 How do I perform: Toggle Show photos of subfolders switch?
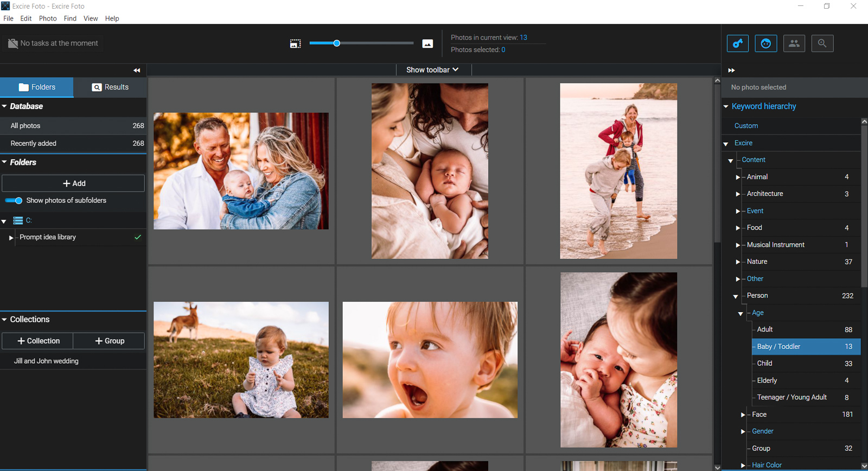tap(14, 201)
